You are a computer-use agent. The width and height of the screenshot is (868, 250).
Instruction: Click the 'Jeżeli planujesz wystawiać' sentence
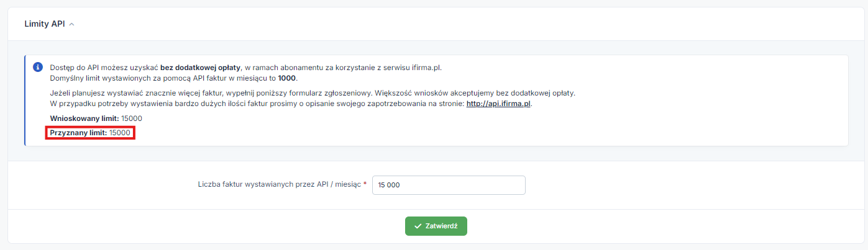[313, 93]
